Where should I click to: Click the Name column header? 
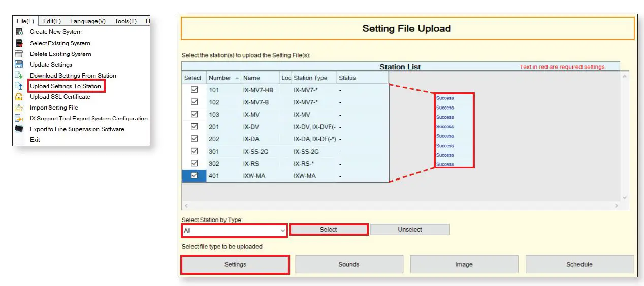pos(260,78)
